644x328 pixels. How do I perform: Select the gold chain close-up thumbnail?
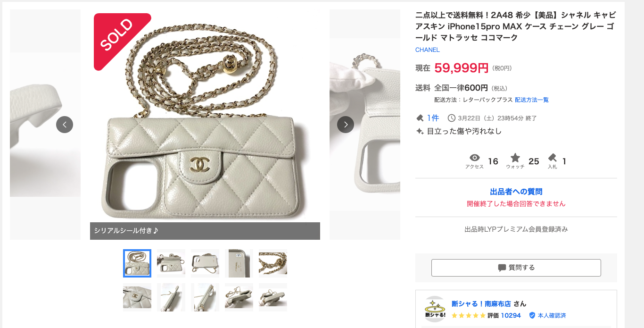click(273, 263)
